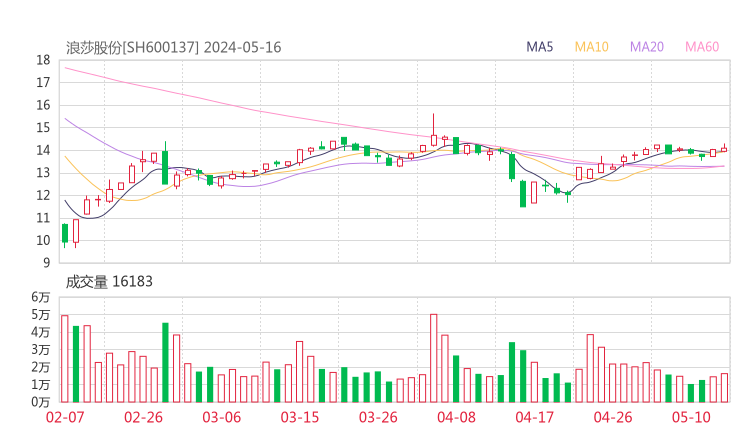Click price axis label 9
Viewport: 740px width, 440px height.
tap(46, 262)
